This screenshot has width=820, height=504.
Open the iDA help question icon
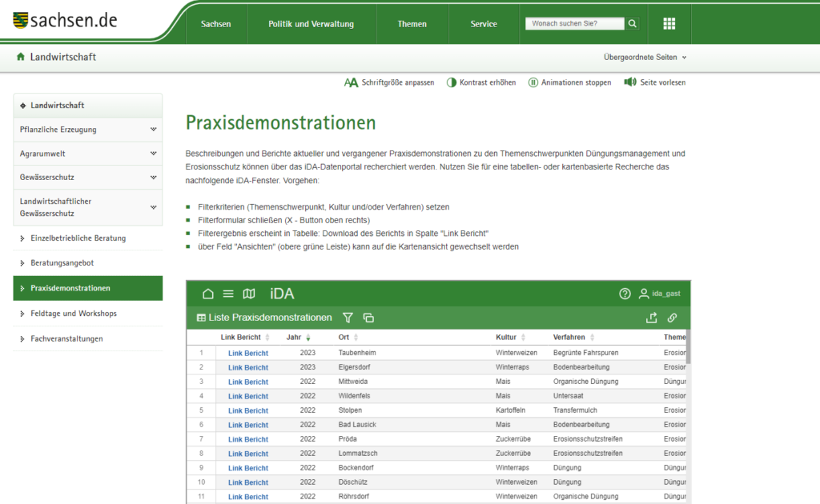coord(625,294)
